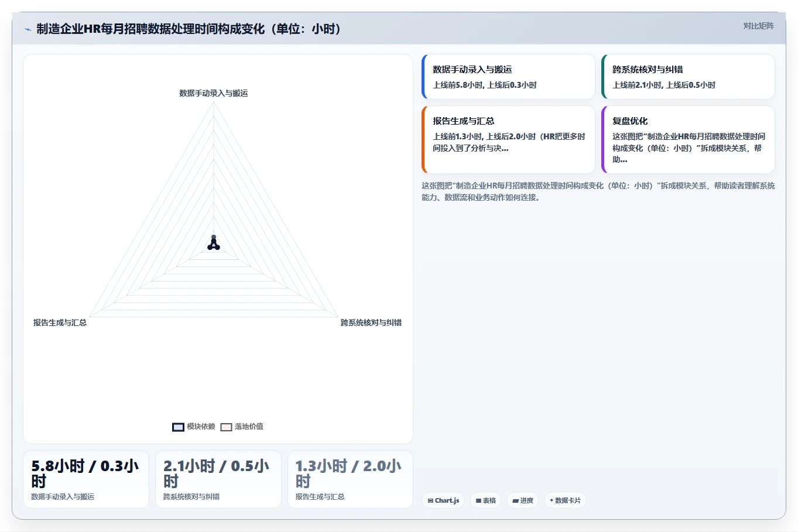Click text 上线前2.1小时, 上线后0.5小时
The width and height of the screenshot is (798, 532).
(x=664, y=85)
